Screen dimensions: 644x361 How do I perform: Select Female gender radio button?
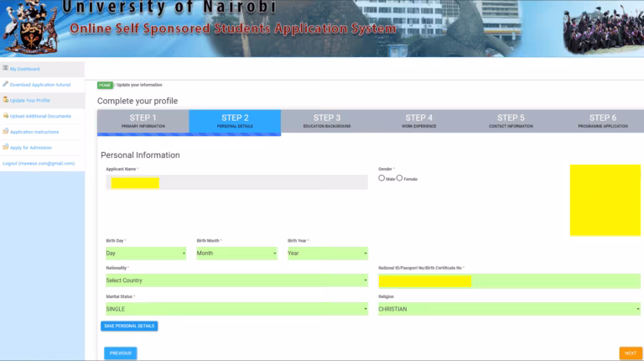click(400, 178)
